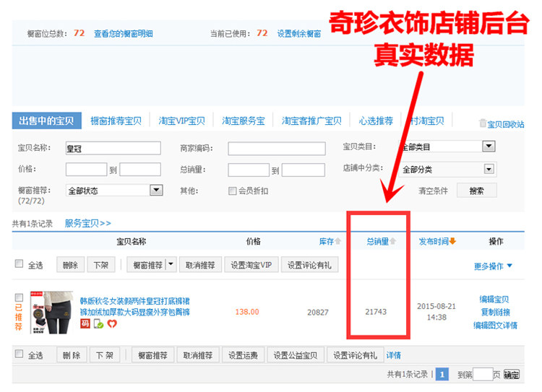Viewport: 542px width, 392px height.
Task: Open the 心选推荐 tab
Action: pyautogui.click(x=376, y=121)
